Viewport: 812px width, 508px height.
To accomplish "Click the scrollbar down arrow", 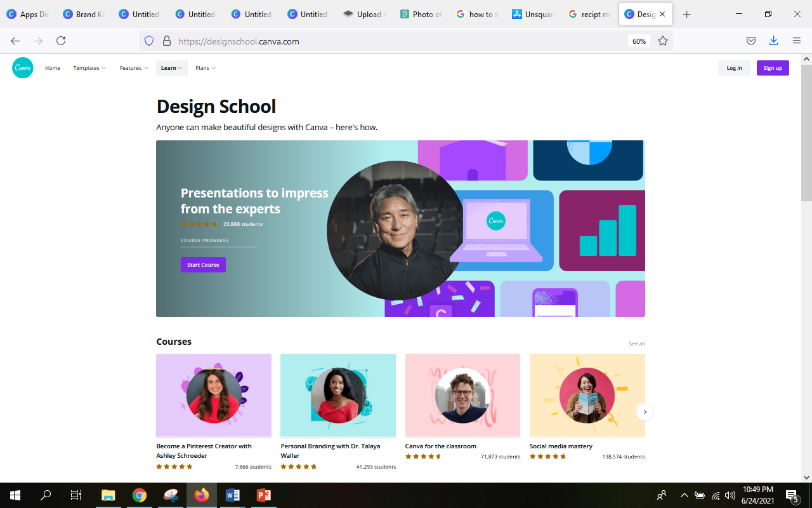I will click(806, 477).
